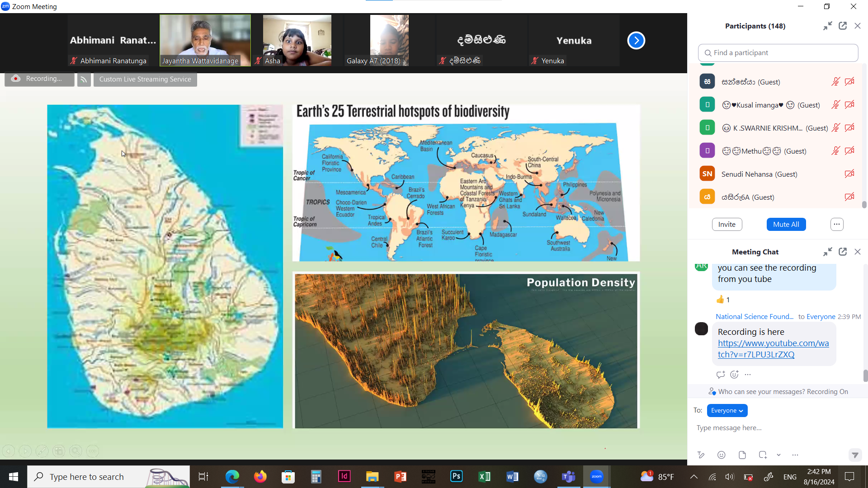The image size is (868, 488).
Task: Open the chat text formatting tool
Action: coord(701,455)
